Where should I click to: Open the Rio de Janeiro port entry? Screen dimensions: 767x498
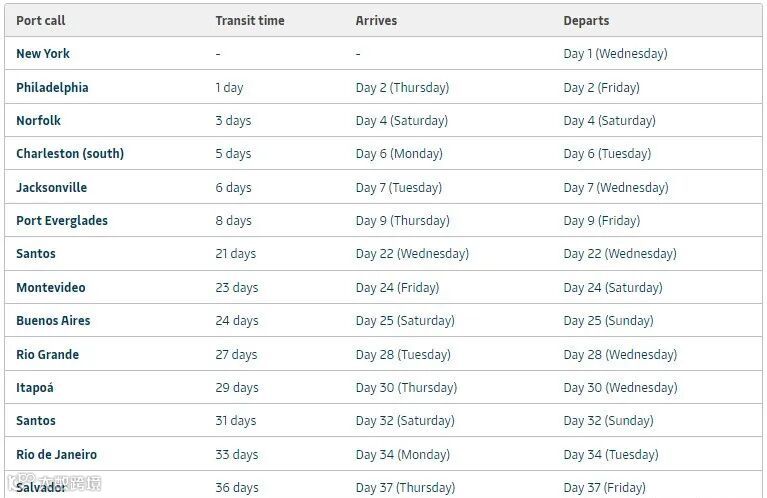(56, 455)
